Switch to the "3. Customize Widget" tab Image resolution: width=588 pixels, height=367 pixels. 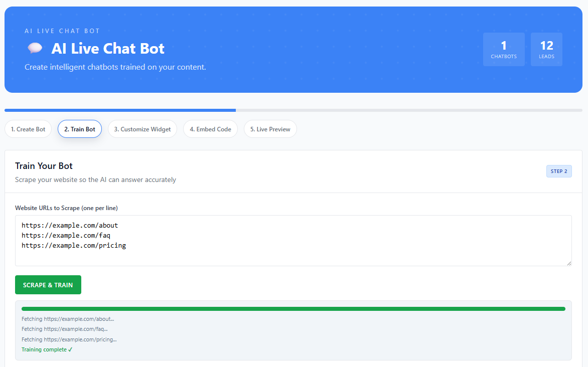point(142,129)
